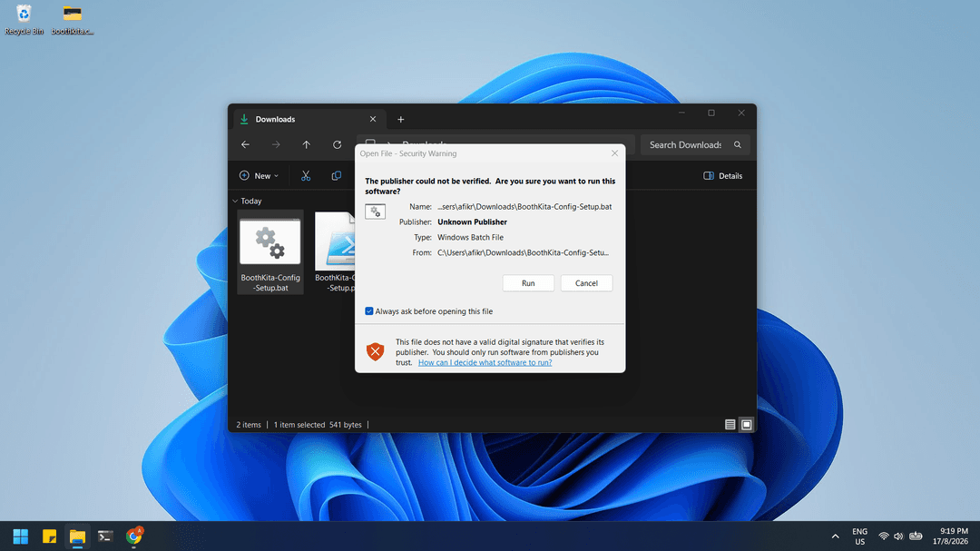The height and width of the screenshot is (551, 980).
Task: Show hidden system tray icons
Action: [835, 536]
